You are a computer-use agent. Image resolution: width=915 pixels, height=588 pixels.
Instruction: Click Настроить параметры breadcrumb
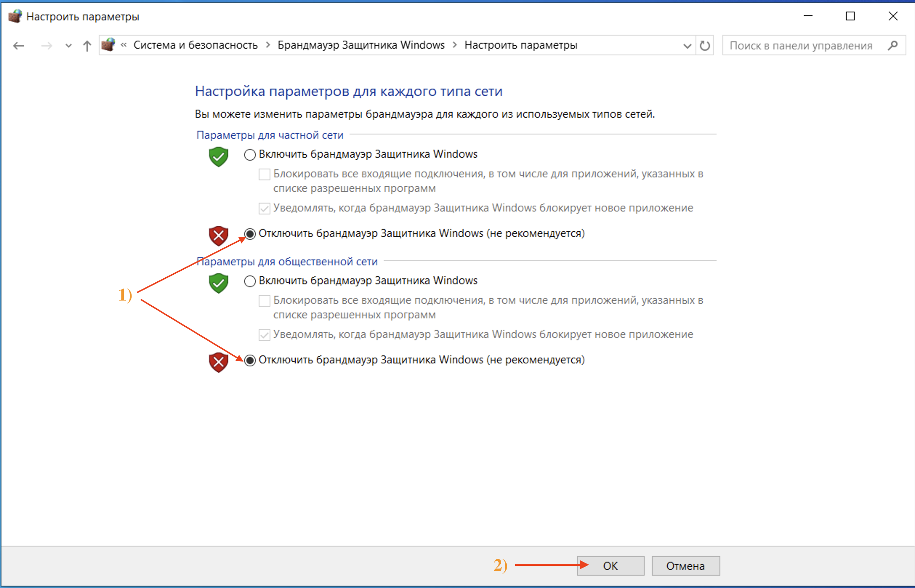coord(521,45)
